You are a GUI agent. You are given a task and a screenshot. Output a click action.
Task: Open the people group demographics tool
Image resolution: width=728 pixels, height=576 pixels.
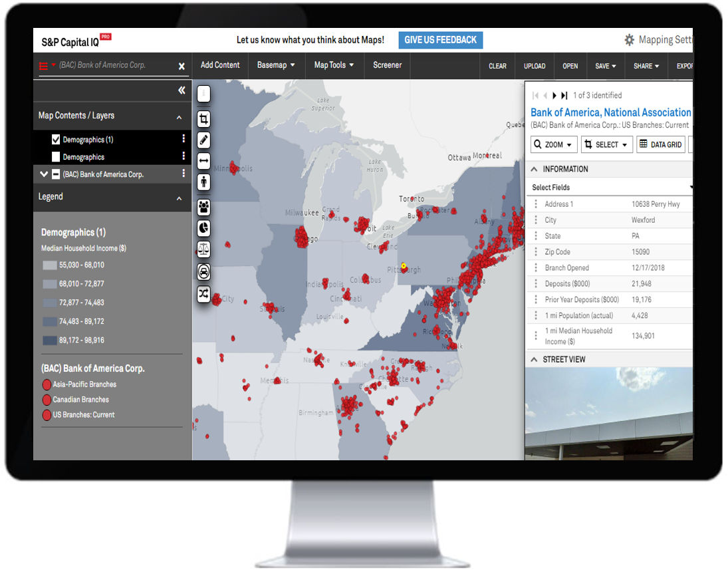(204, 207)
